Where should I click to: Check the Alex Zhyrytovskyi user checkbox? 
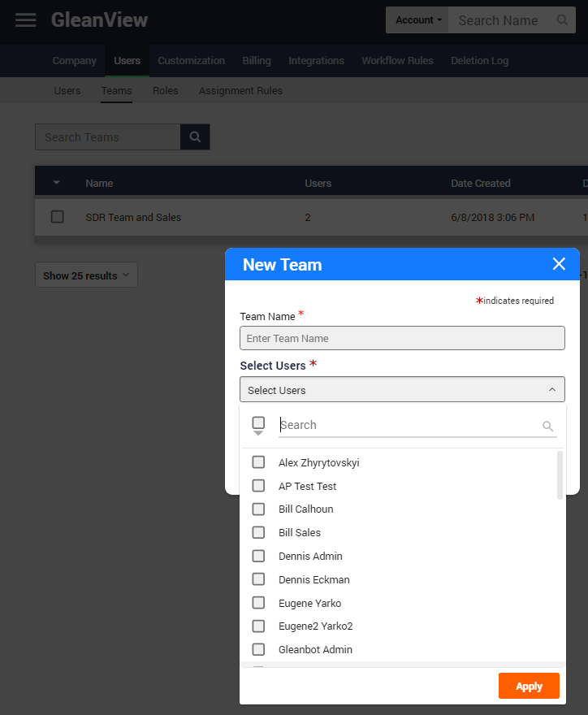click(258, 462)
